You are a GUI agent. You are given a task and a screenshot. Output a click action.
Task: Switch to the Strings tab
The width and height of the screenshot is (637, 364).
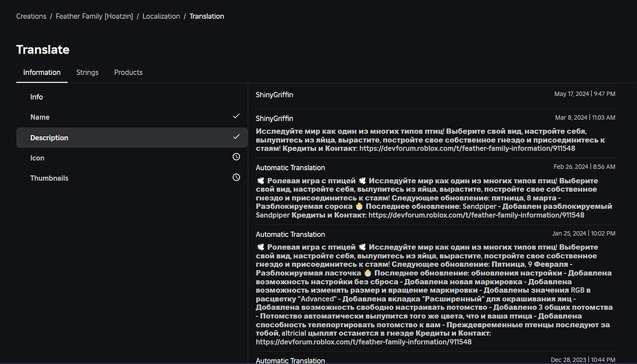[87, 72]
